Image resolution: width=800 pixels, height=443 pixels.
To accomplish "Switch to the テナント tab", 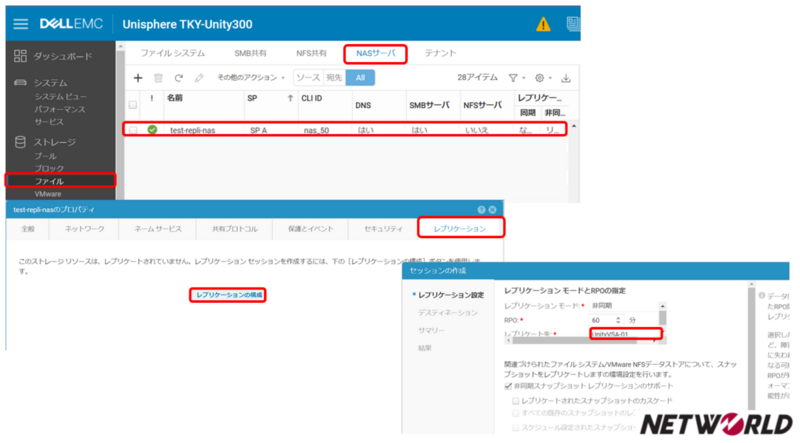I will point(440,53).
